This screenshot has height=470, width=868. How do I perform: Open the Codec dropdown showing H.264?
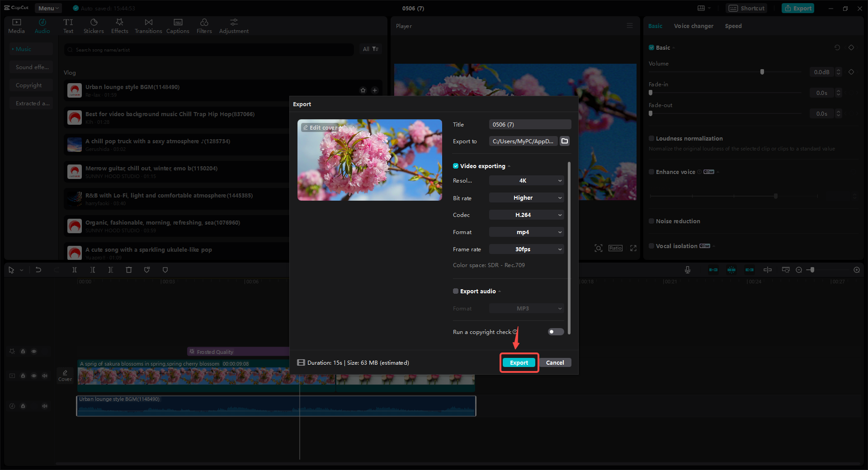pyautogui.click(x=526, y=215)
